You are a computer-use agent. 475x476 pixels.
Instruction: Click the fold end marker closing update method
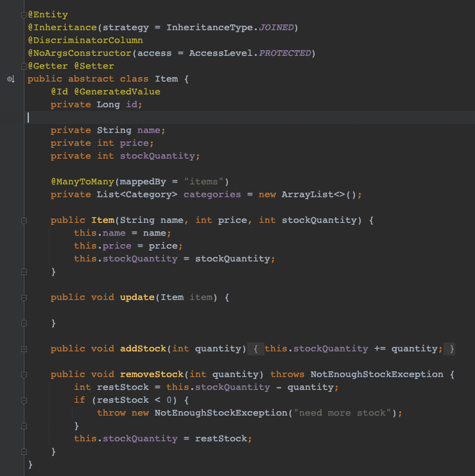(x=24, y=323)
